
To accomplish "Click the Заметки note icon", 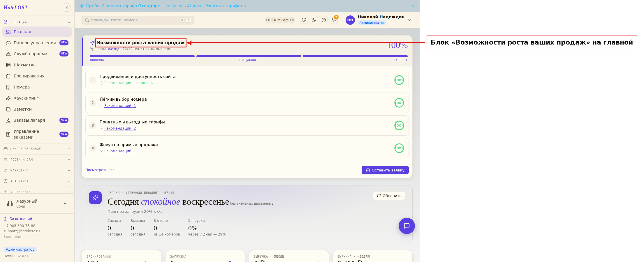I will pyautogui.click(x=8, y=109).
